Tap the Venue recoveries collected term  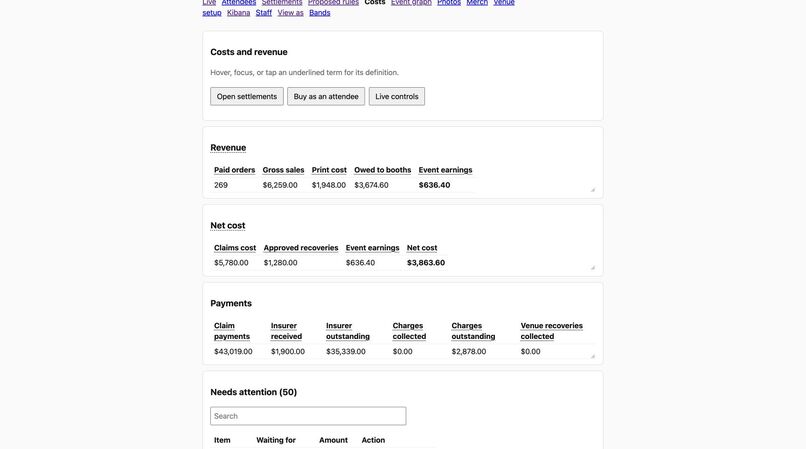[552, 331]
